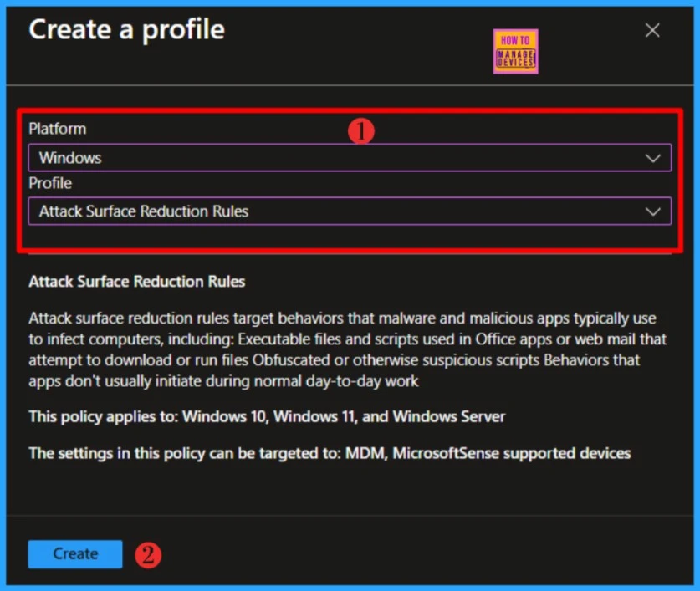Close the Create a profile pane
The image size is (700, 591).
tap(652, 31)
